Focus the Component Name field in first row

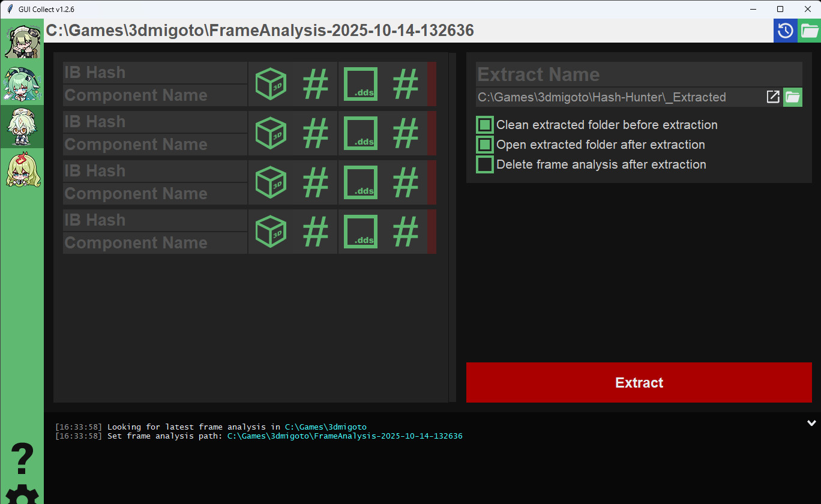click(x=155, y=95)
